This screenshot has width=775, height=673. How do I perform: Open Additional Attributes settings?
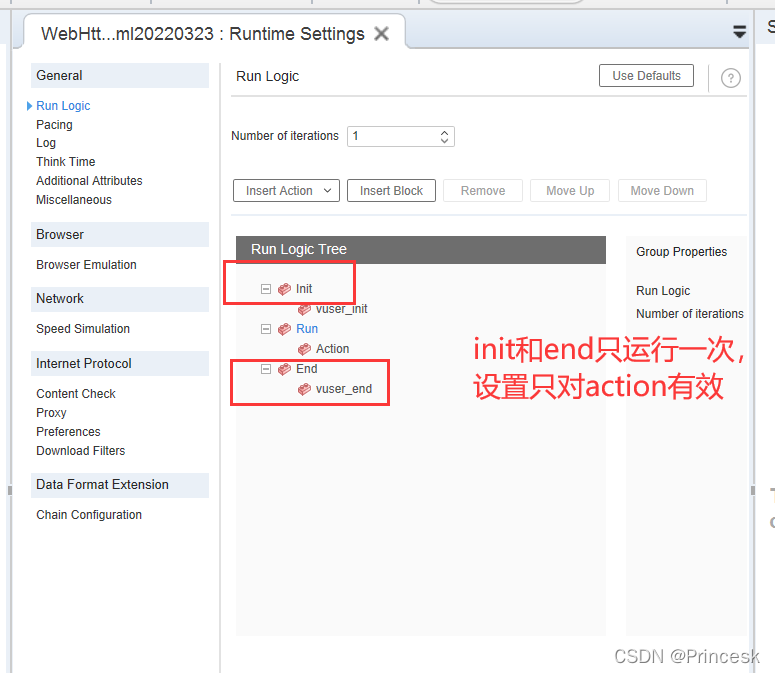(89, 181)
